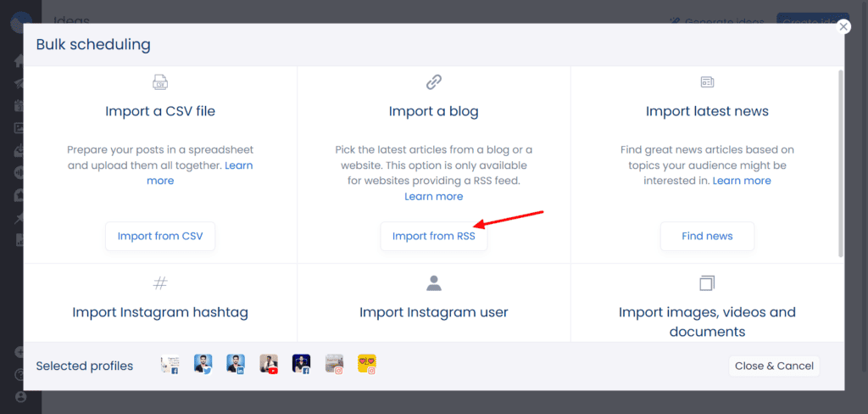Select the first Instagram profile thumbnail
The width and height of the screenshot is (868, 414).
(x=334, y=364)
